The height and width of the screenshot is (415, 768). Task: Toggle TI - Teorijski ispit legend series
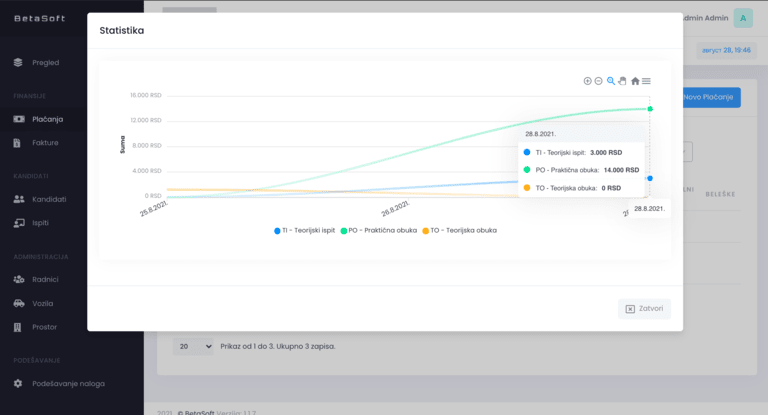click(307, 230)
